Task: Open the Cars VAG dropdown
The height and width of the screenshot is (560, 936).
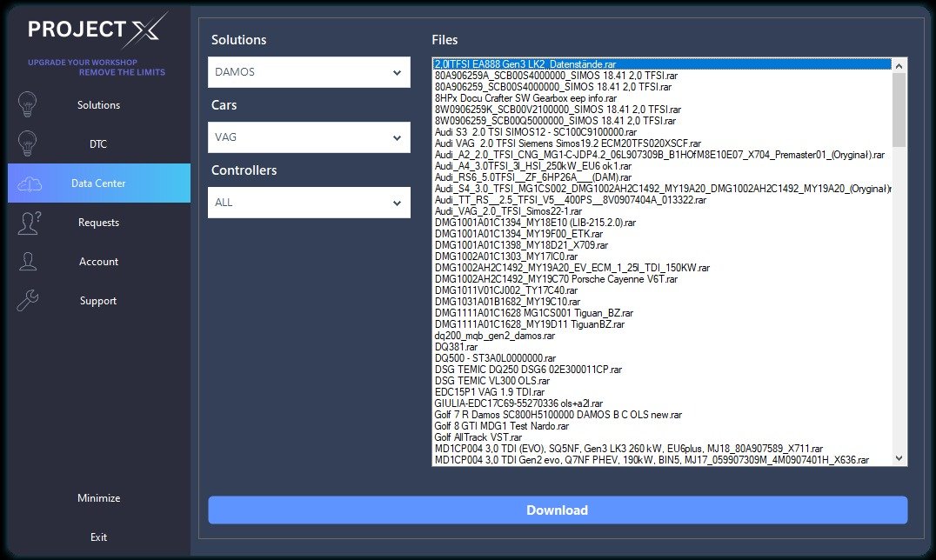Action: point(309,137)
